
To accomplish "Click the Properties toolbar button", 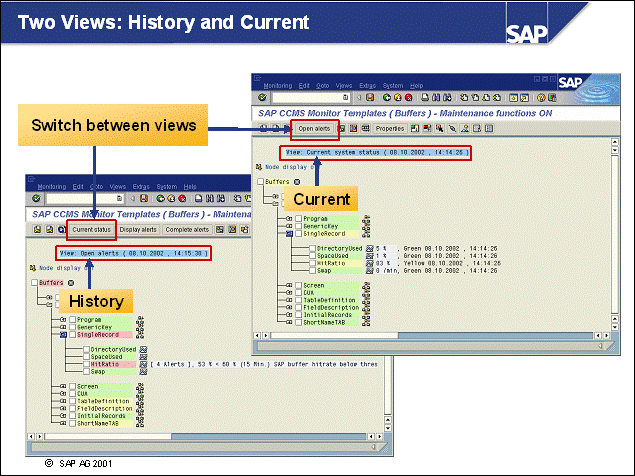I will 389,129.
